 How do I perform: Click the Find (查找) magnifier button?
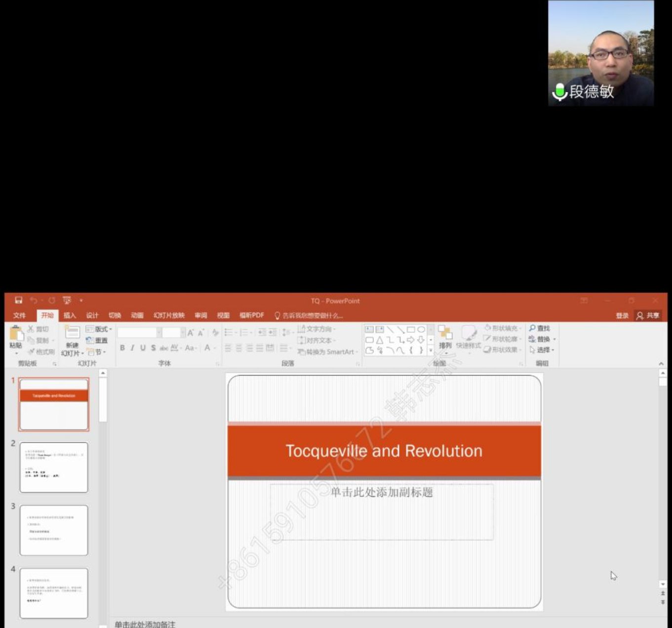[539, 328]
